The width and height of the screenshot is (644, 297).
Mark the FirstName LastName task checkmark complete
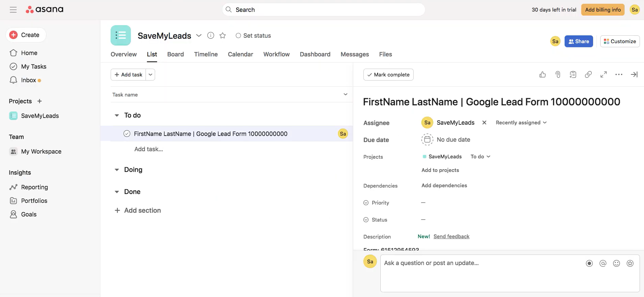[127, 134]
